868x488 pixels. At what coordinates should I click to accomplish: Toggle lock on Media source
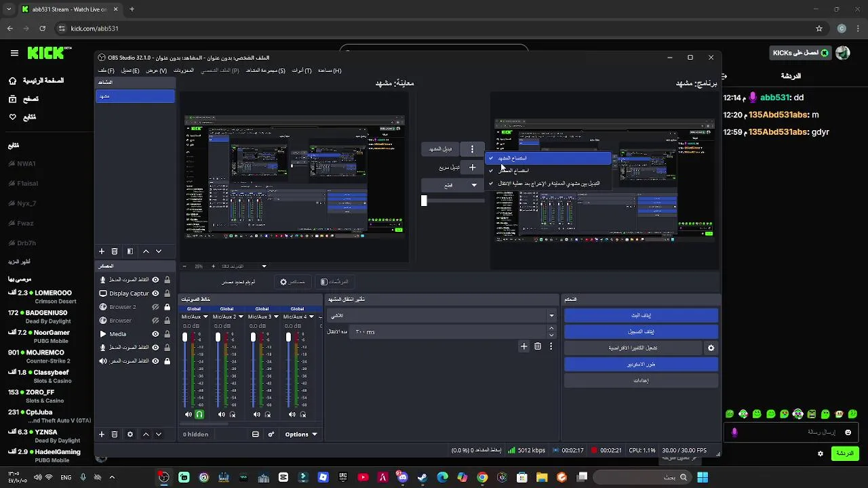click(167, 334)
